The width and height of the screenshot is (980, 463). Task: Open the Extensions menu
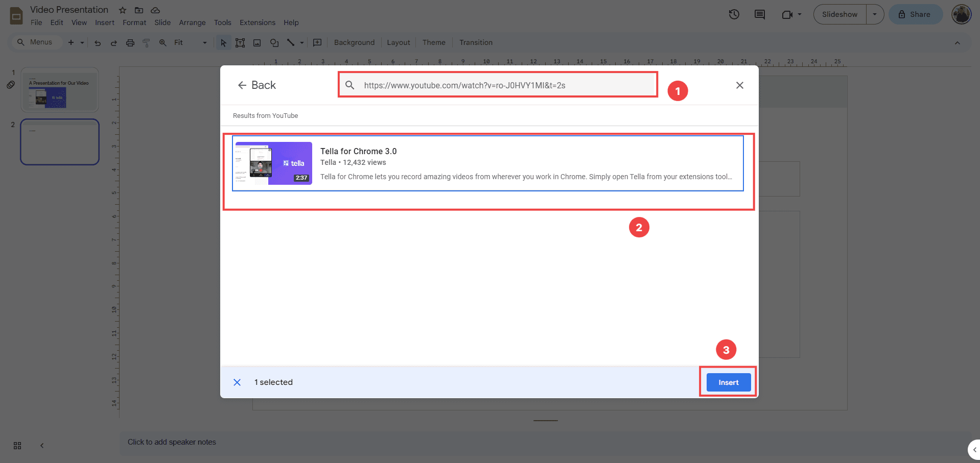(258, 22)
